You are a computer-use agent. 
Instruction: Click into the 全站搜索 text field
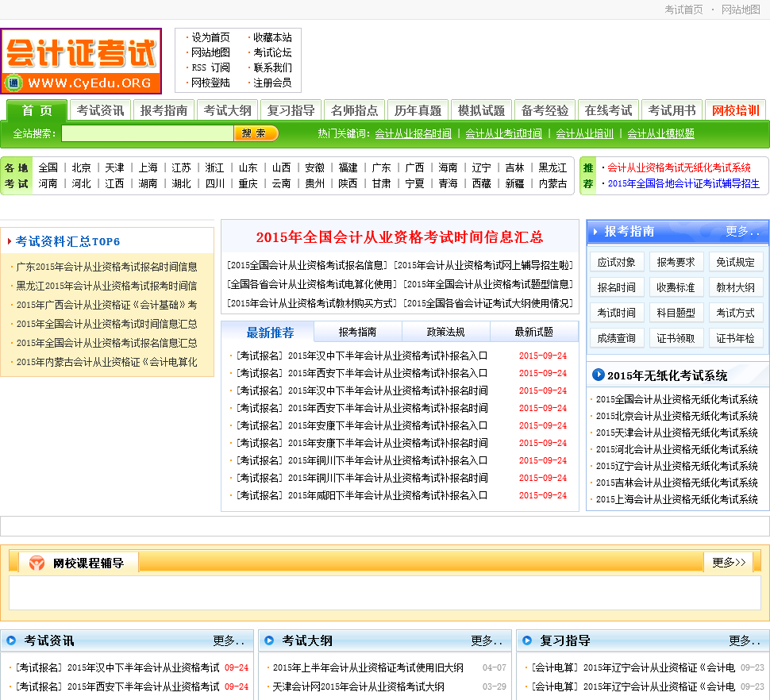pyautogui.click(x=147, y=133)
